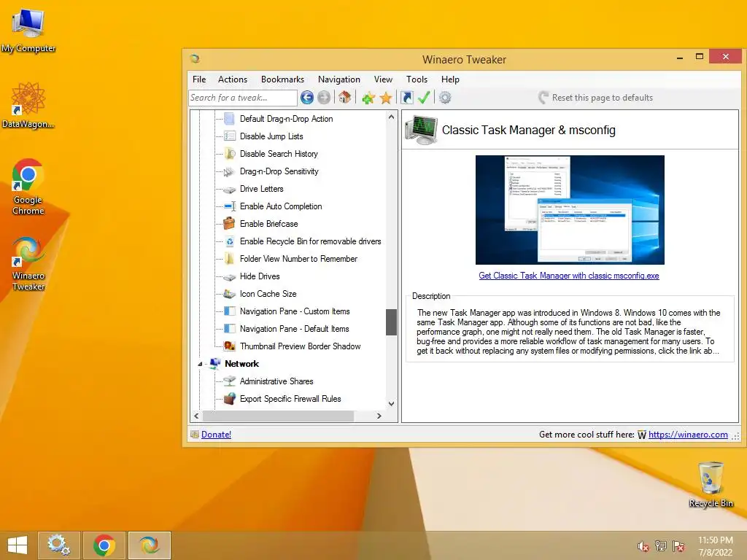Select the Recycle Bin desktop icon
The image size is (747, 560).
[x=711, y=484]
